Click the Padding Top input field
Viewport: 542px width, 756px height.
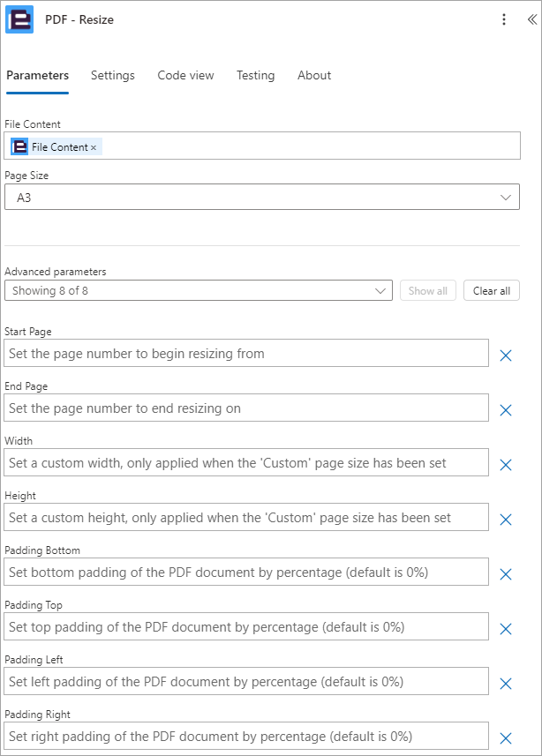246,627
